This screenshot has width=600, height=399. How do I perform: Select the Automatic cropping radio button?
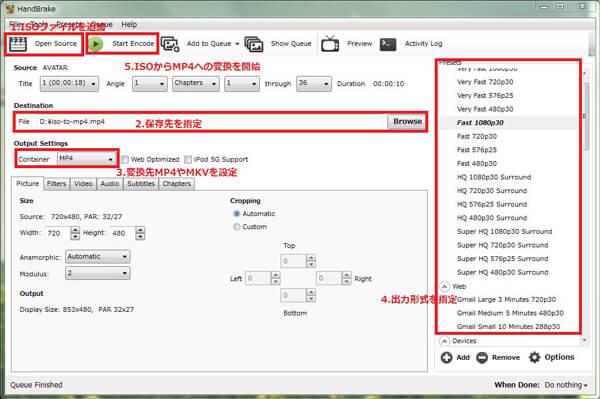point(236,214)
